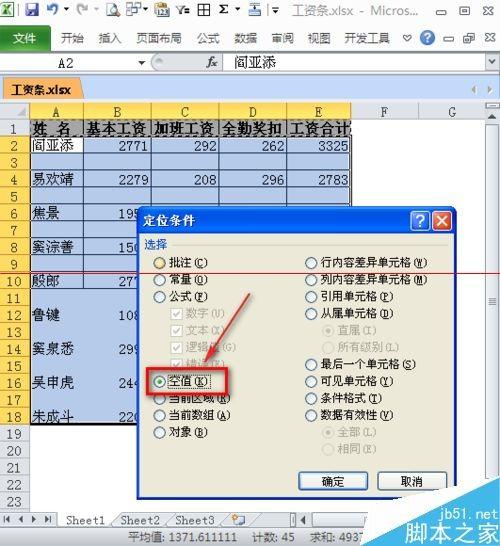
Task: Open the Undo history dropdown arrow
Action: pyautogui.click(x=66, y=9)
